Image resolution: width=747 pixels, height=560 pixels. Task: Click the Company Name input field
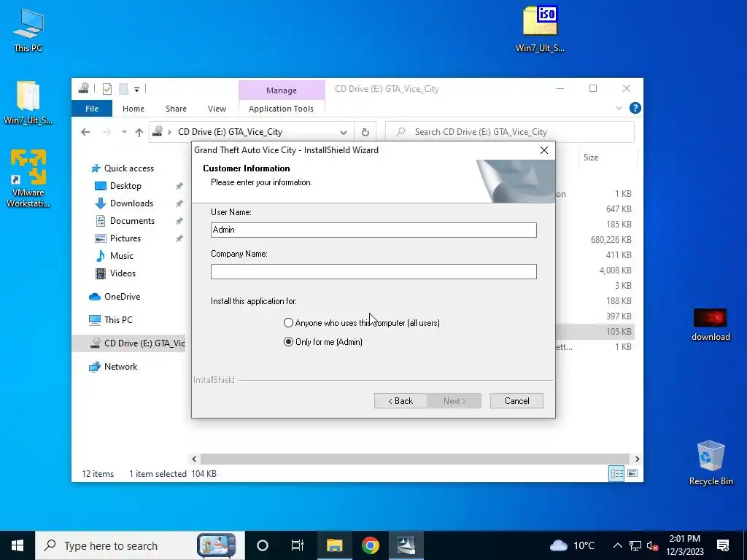click(373, 271)
